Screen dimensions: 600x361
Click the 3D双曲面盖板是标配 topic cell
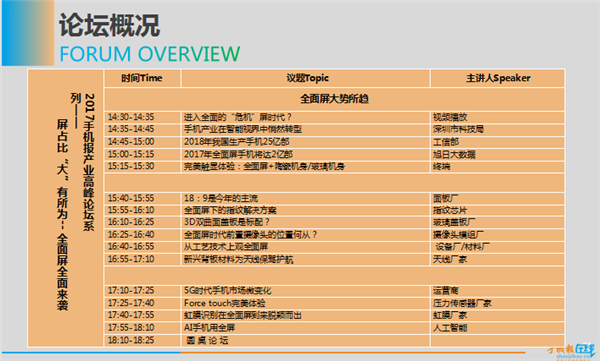[x=305, y=222]
